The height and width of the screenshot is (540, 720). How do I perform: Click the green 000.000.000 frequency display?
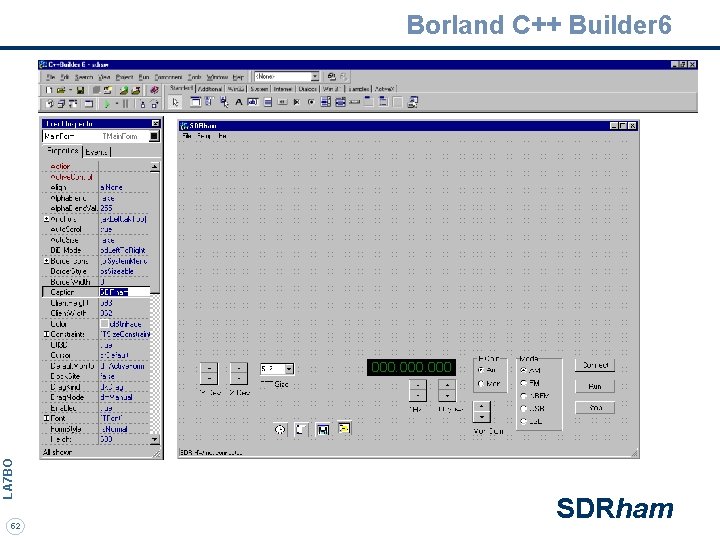[x=411, y=367]
